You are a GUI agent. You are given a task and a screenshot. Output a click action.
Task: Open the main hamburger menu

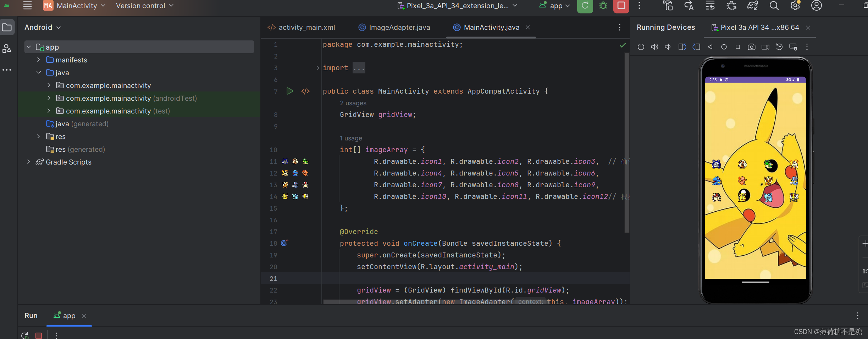coord(27,6)
